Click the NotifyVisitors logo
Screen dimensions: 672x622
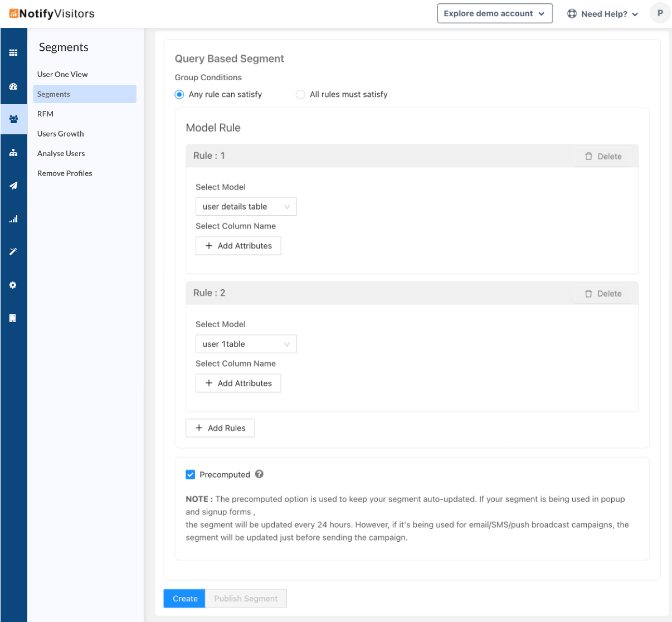pos(52,13)
